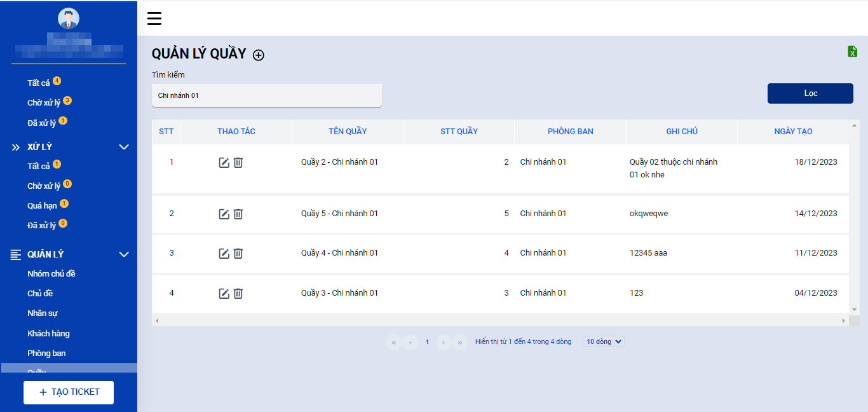Select note 'Quầy 02 thuộc chi nhánh 01 ok nhe'
Image resolution: width=868 pixels, height=412 pixels.
674,168
